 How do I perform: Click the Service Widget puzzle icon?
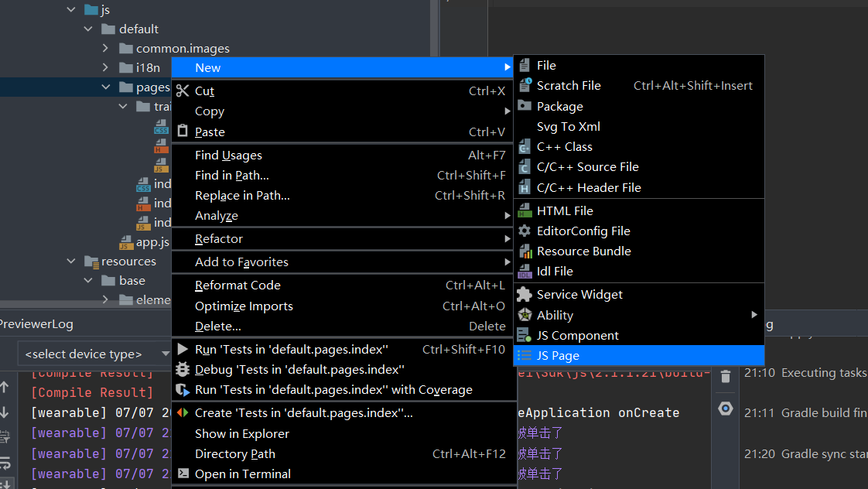tap(525, 294)
